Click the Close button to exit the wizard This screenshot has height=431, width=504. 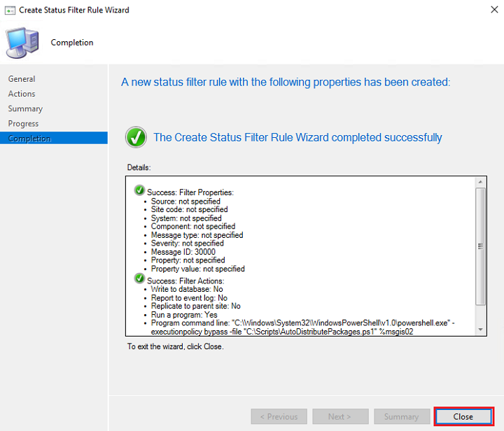click(463, 416)
